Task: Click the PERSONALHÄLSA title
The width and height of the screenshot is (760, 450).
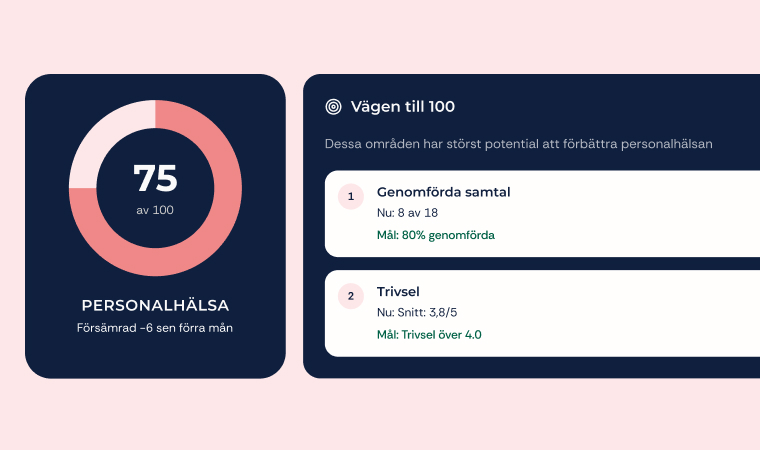Action: (155, 305)
